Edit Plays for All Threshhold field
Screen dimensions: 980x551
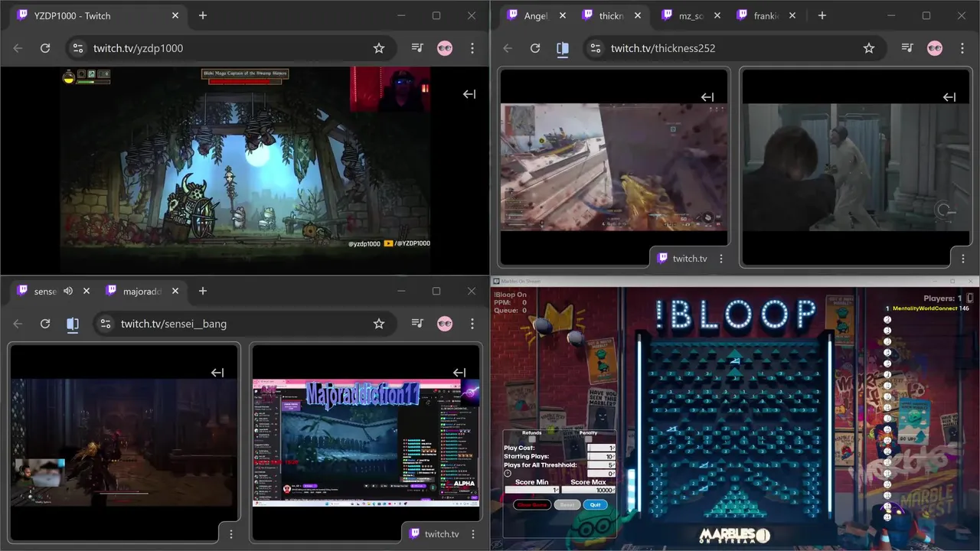tap(601, 465)
